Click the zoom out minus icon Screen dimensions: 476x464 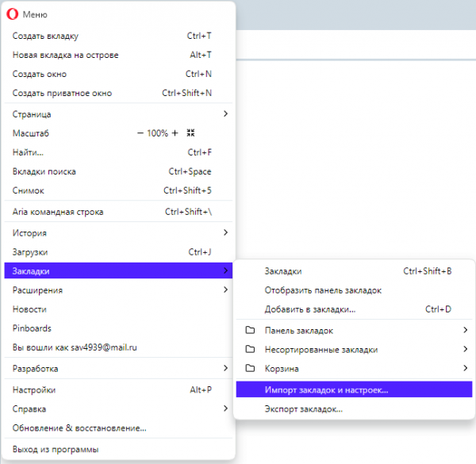tap(140, 133)
